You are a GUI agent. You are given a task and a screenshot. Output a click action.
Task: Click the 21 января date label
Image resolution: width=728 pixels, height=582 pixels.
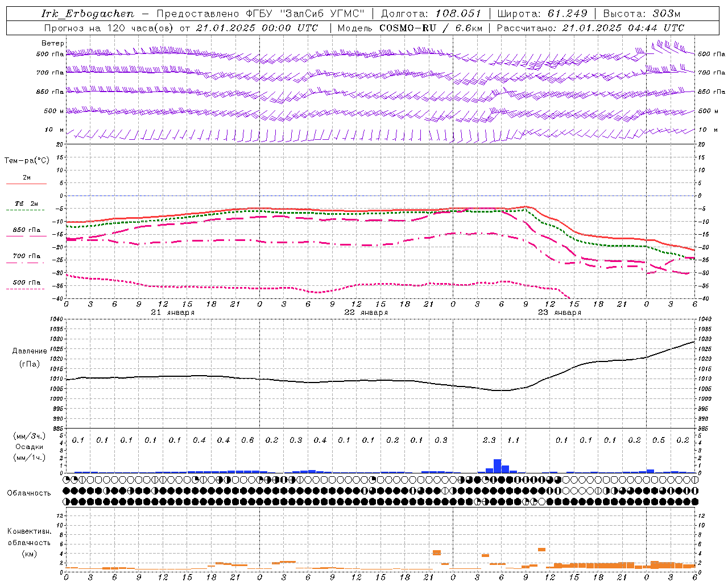[x=173, y=313]
